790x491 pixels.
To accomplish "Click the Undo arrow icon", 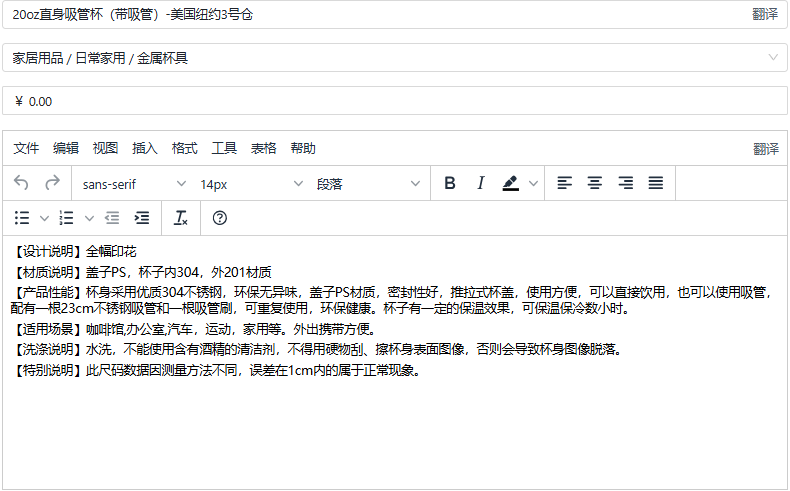I will click(22, 183).
